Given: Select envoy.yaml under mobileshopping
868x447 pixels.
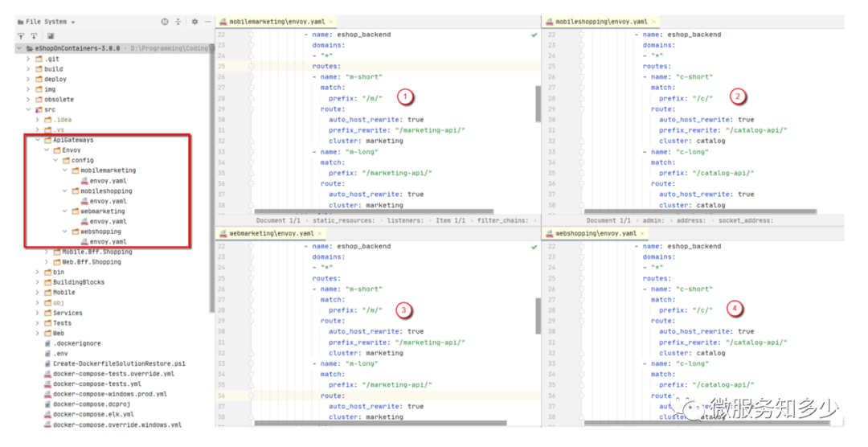Looking at the screenshot, I should point(108,201).
